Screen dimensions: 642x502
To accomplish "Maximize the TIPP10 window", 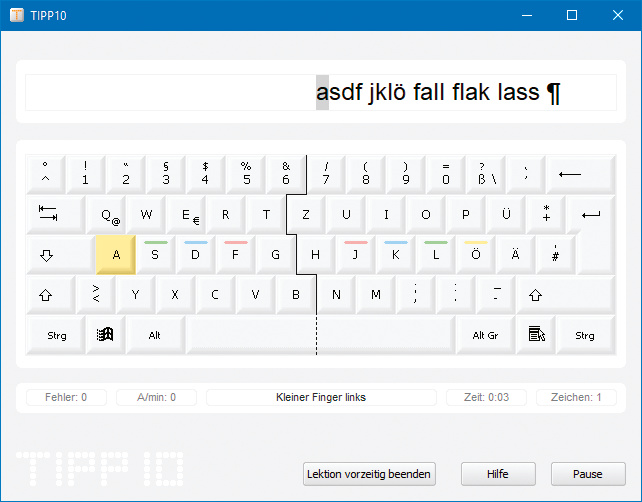I will point(572,15).
